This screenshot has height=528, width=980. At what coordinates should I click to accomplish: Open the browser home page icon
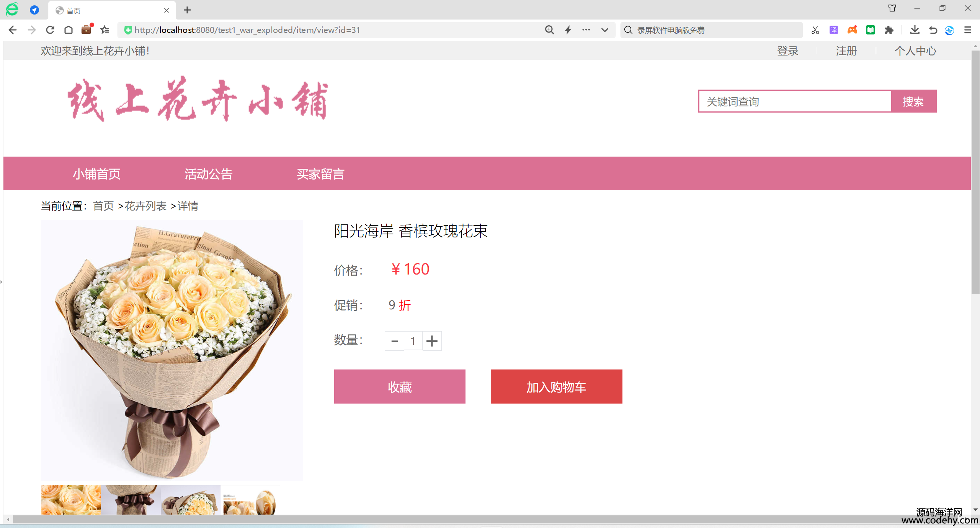click(69, 30)
